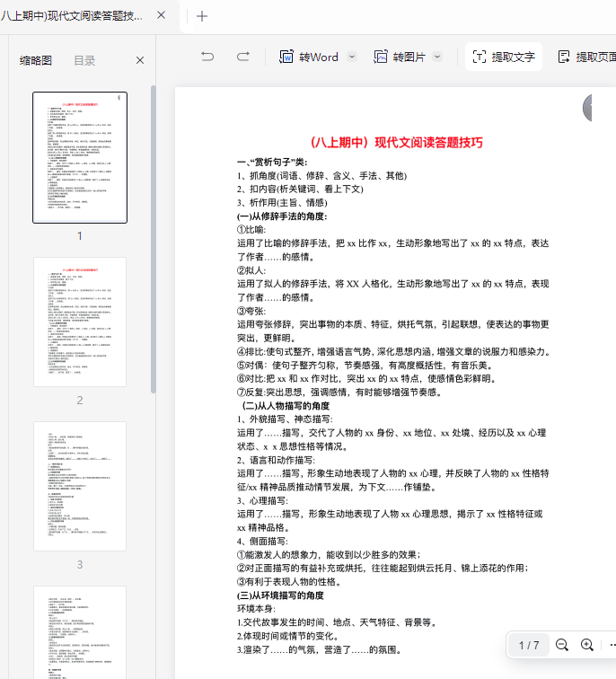The image size is (616, 679).
Task: Click the 提取文字 extract text icon
Action: click(x=480, y=57)
